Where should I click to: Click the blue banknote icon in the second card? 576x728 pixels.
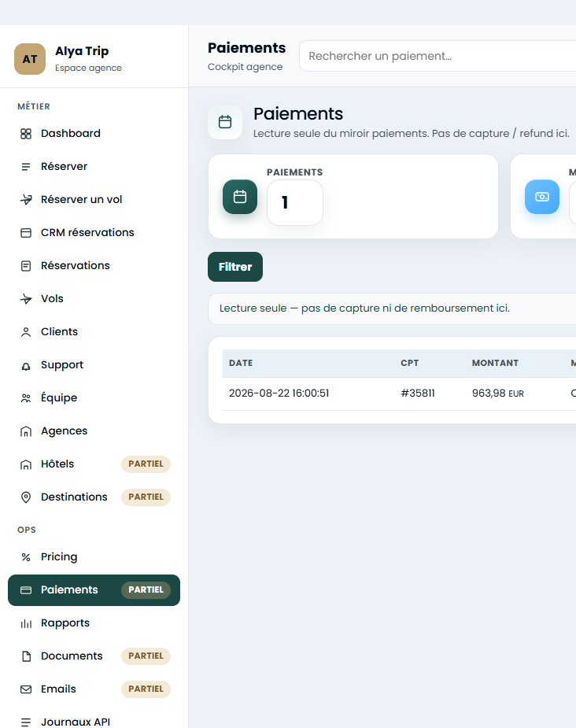coord(542,197)
